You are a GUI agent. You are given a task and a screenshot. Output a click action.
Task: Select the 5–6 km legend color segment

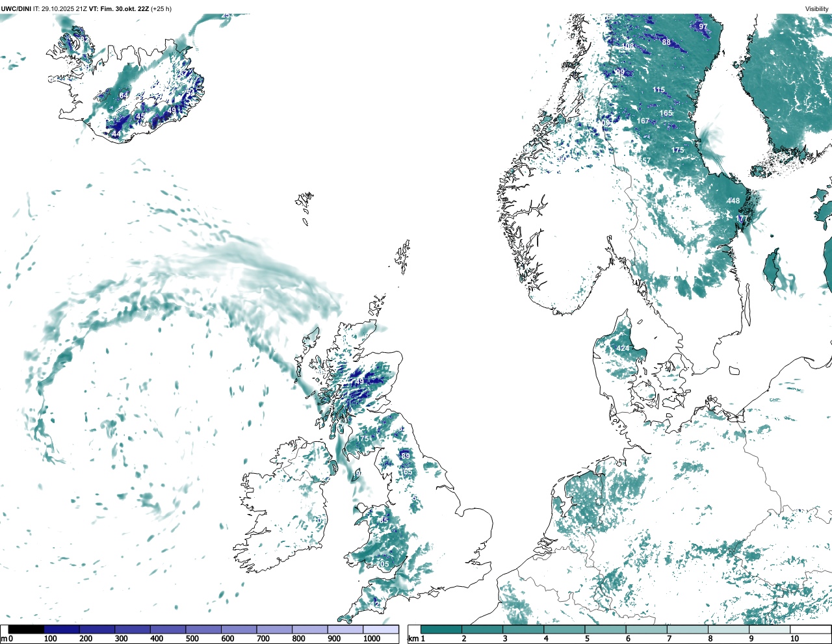tap(605, 629)
